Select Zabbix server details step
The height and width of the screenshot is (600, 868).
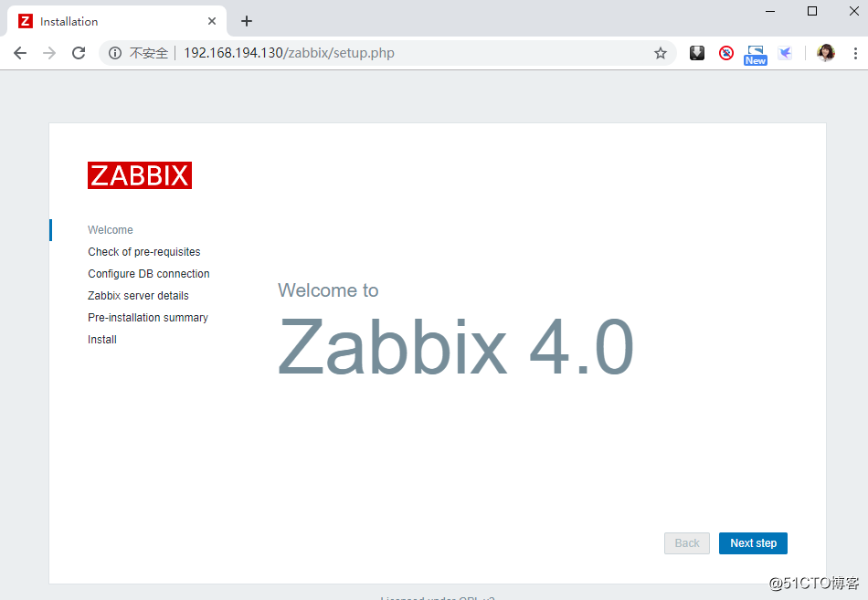click(138, 296)
